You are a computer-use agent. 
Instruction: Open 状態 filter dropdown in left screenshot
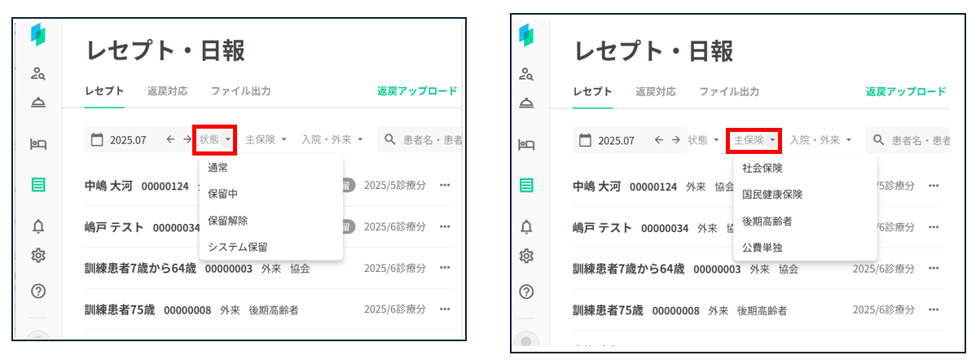pos(216,139)
